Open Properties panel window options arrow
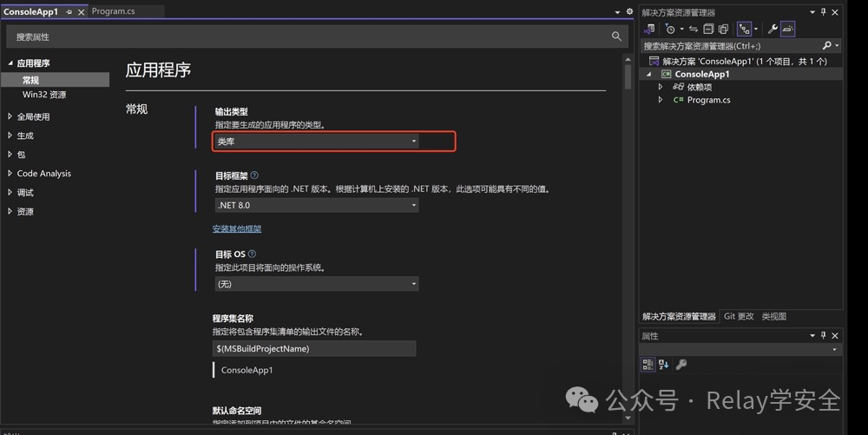Viewport: 868px width, 435px height. (x=812, y=336)
